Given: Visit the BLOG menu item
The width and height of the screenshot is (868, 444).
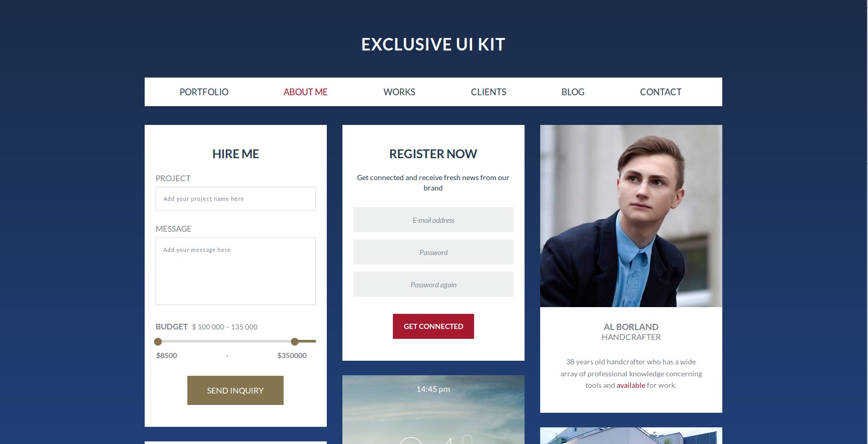Looking at the screenshot, I should click(x=573, y=92).
